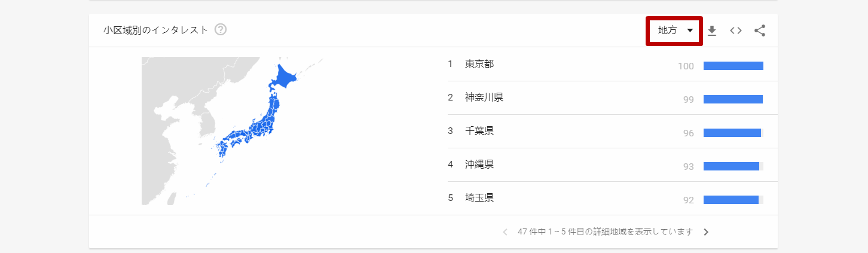Screen dimensions: 868x253
Task: Download the regional interest data as CSV
Action: pyautogui.click(x=711, y=31)
